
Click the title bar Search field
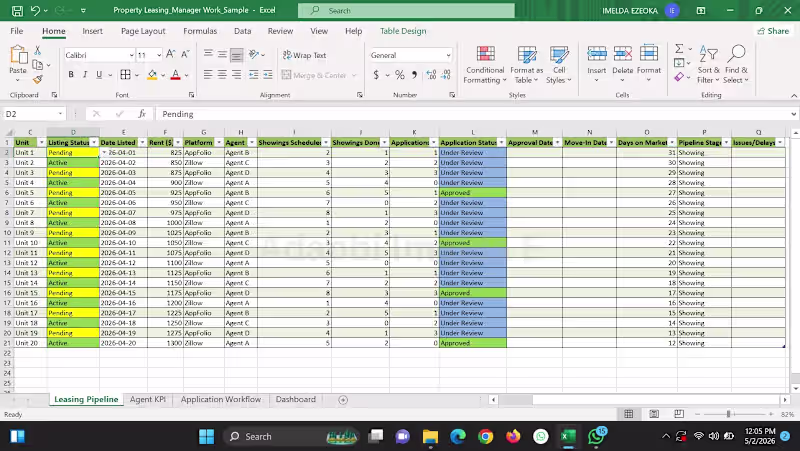point(406,10)
